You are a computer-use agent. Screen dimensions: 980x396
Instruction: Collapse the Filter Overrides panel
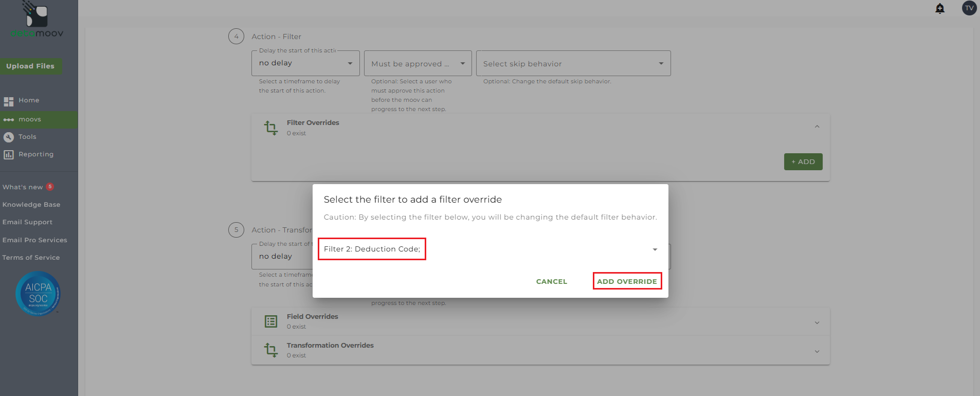[x=817, y=127]
